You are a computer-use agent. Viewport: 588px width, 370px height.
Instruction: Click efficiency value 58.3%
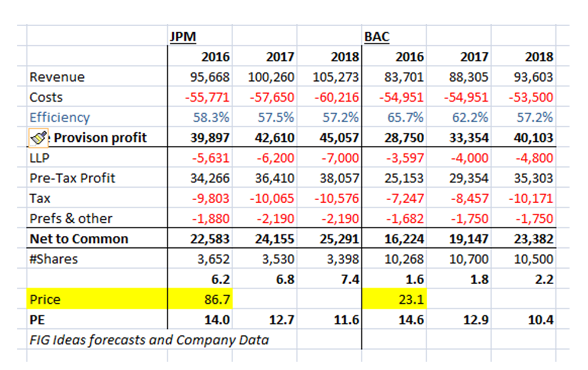(x=211, y=117)
